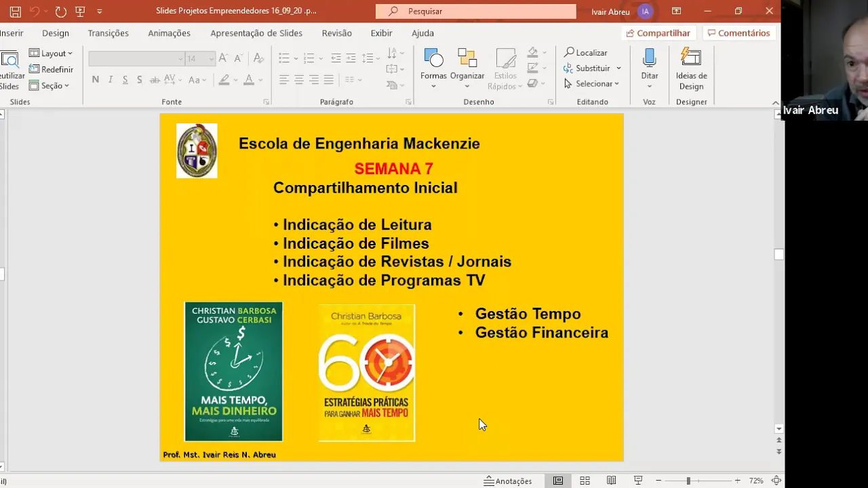Open the Seção dropdown
The height and width of the screenshot is (488, 868).
point(49,85)
